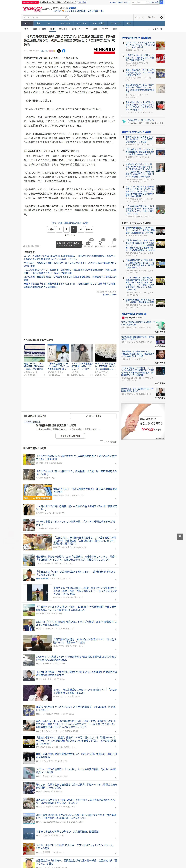Check the コメント非表示 checkbox
The width and height of the screenshot is (186, 868).
pyautogui.click(x=102, y=442)
